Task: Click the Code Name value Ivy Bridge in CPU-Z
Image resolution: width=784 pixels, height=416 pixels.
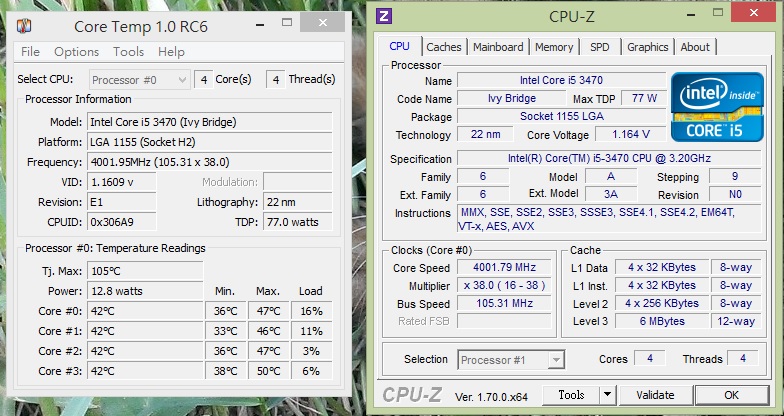Action: (x=512, y=98)
